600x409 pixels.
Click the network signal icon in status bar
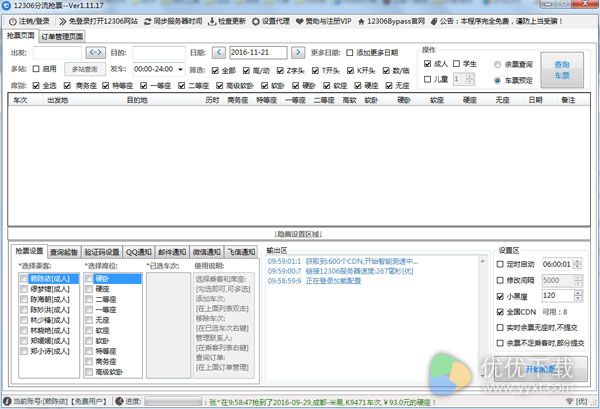[569, 401]
